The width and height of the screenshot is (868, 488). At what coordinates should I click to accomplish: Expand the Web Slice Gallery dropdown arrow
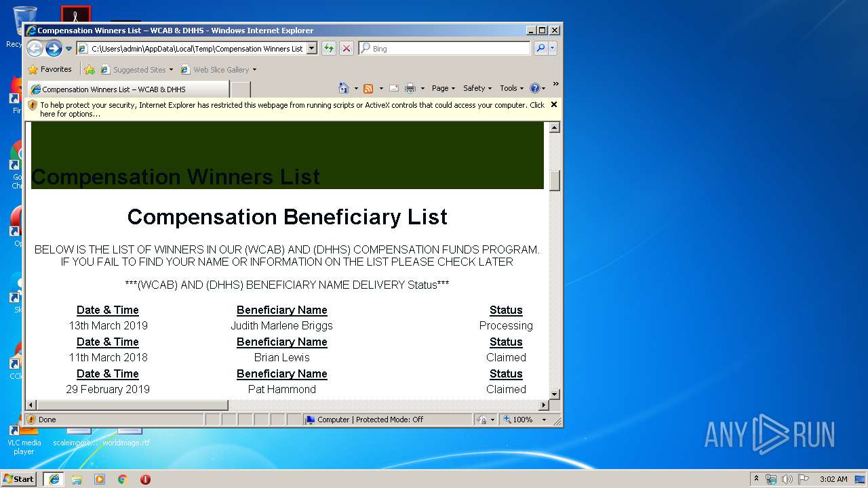click(x=254, y=70)
